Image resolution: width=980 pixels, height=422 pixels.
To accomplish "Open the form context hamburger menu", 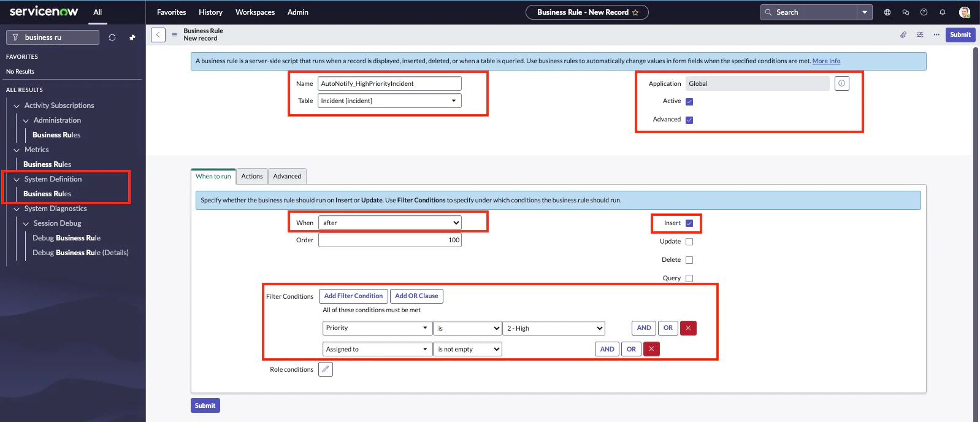I will click(x=174, y=35).
